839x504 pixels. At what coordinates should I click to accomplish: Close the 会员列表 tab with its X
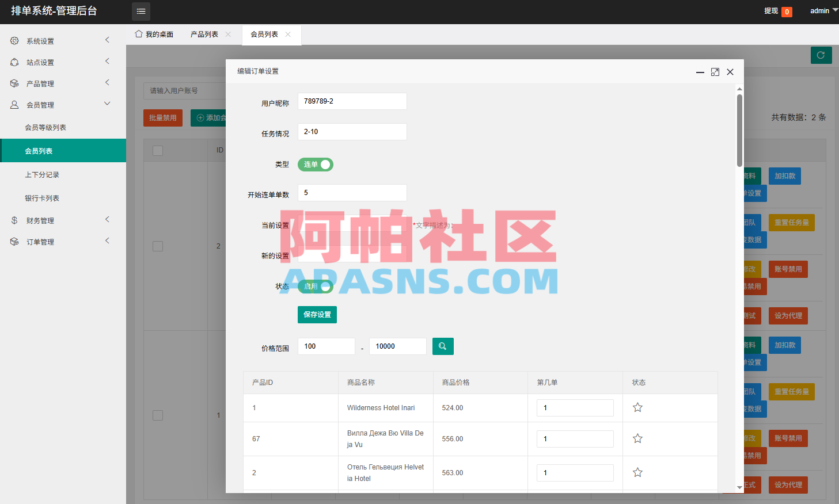tap(288, 35)
